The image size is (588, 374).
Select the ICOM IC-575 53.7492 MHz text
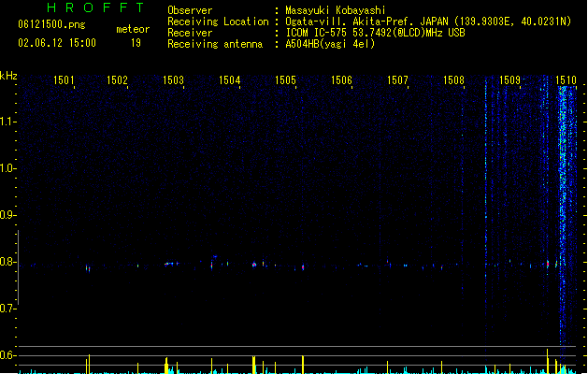(375, 33)
